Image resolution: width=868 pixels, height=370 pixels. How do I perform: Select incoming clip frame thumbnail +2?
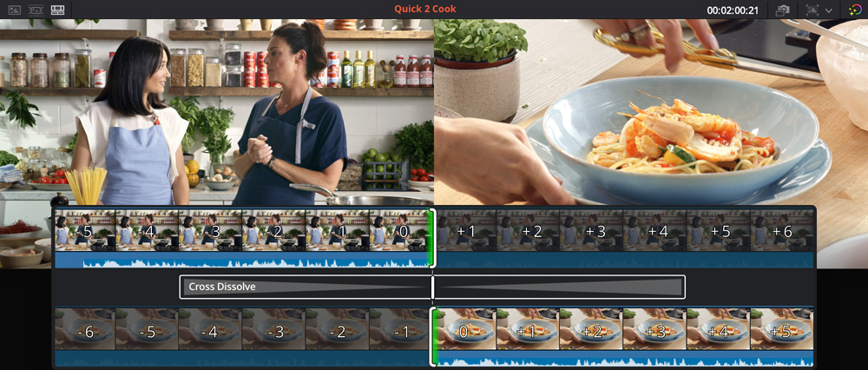593,332
